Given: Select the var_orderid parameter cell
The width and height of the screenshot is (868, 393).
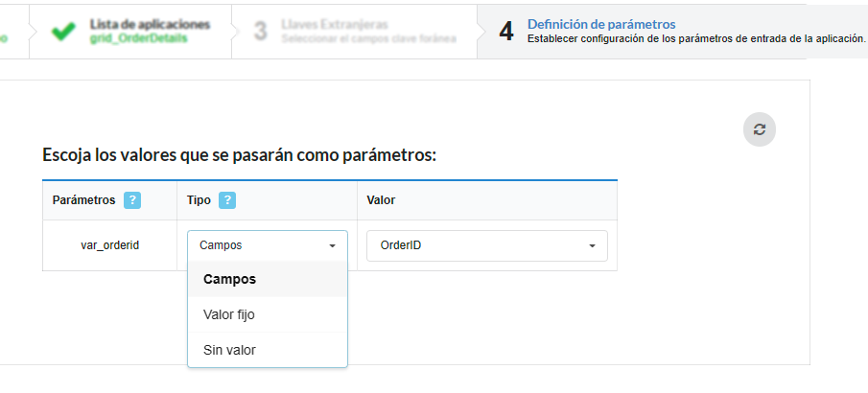Looking at the screenshot, I should (x=110, y=245).
